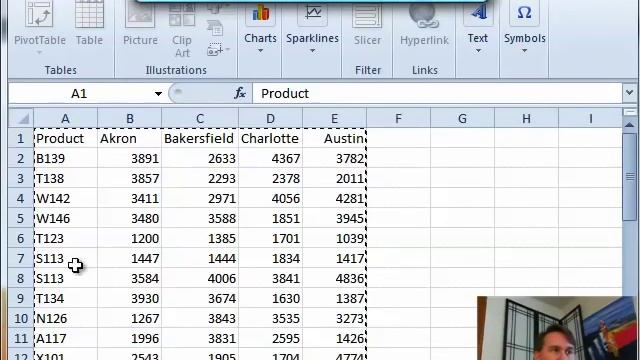Click cell containing Akron
This screenshot has height=360, width=640.
(x=129, y=138)
